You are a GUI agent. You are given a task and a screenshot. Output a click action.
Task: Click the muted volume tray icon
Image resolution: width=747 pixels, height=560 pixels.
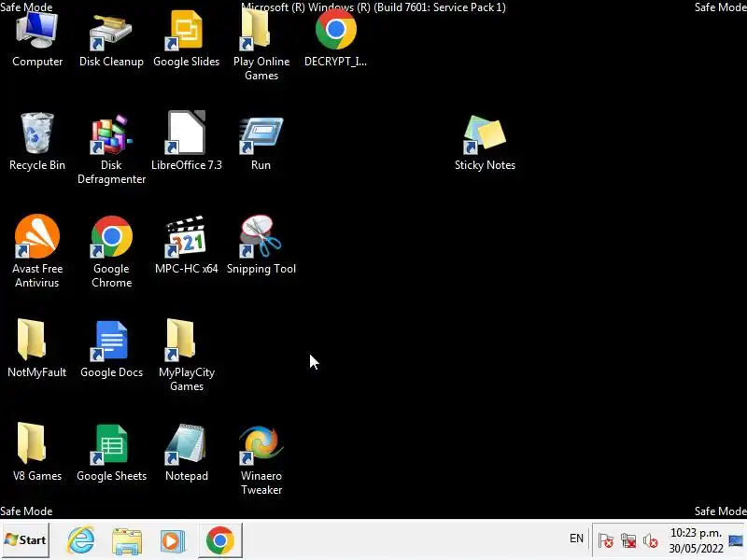point(651,541)
